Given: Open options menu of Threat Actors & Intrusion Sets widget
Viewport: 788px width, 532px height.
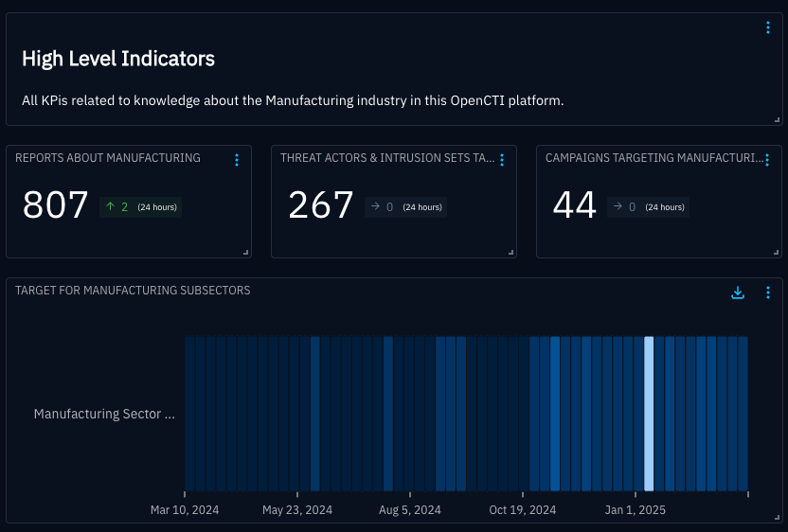Looking at the screenshot, I should pos(502,160).
